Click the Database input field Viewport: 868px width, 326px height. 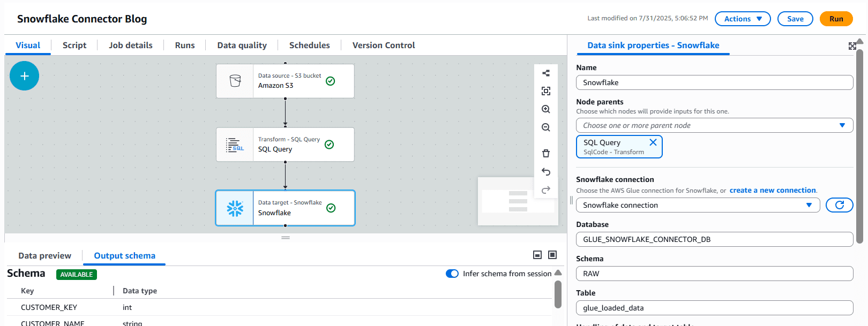714,239
